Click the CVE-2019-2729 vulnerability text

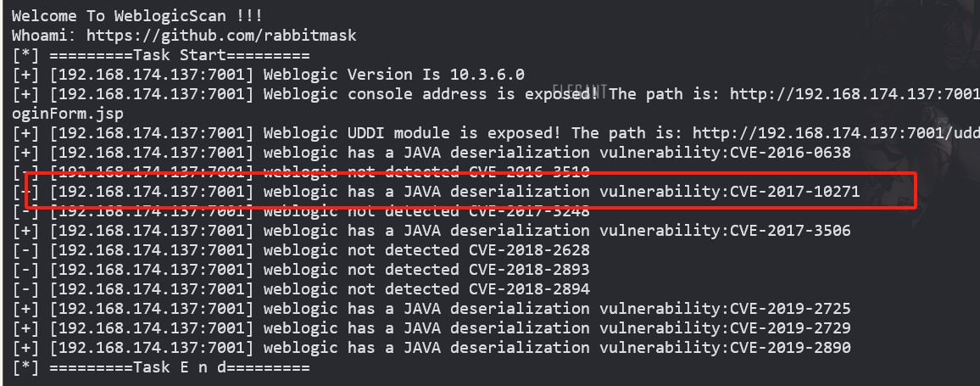tap(790, 328)
